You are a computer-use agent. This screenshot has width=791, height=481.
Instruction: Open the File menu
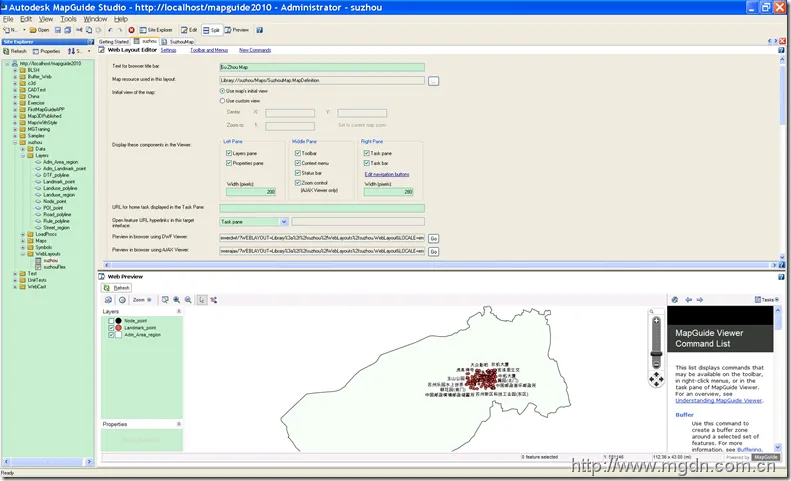(8, 19)
